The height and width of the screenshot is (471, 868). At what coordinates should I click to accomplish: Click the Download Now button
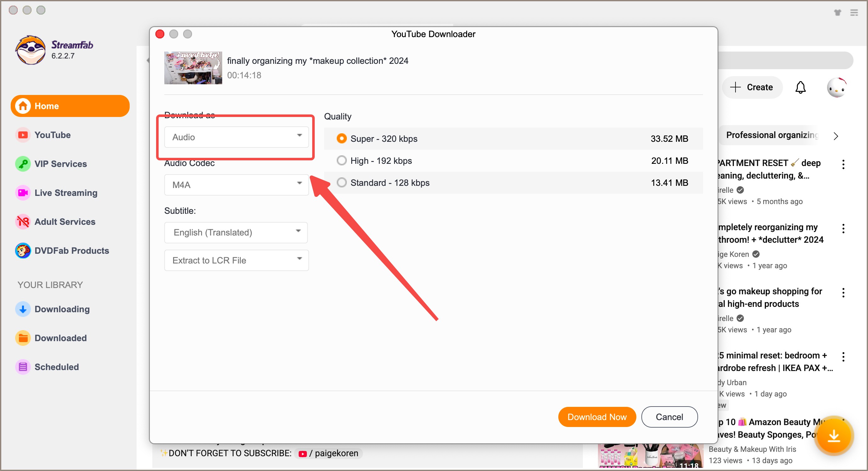[x=597, y=417]
